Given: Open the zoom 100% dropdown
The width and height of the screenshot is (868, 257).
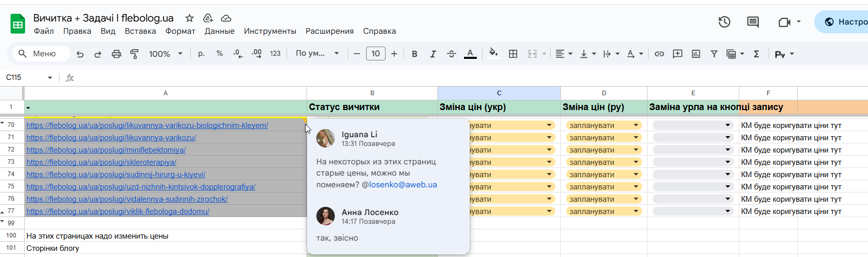Looking at the screenshot, I should pyautogui.click(x=166, y=54).
